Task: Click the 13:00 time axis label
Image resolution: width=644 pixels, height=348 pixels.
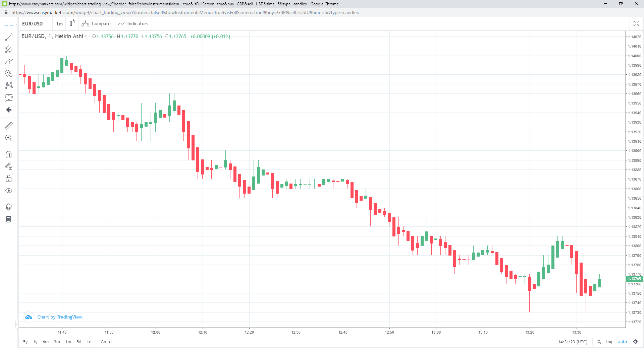Action: click(436, 332)
